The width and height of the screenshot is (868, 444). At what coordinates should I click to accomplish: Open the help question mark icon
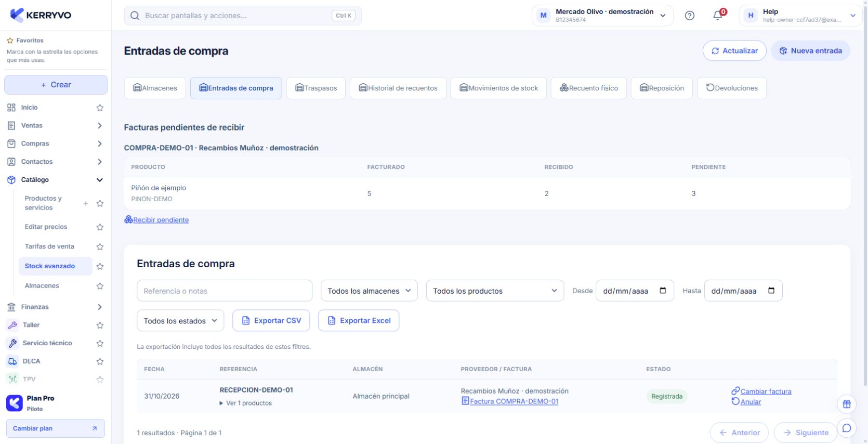coord(690,16)
